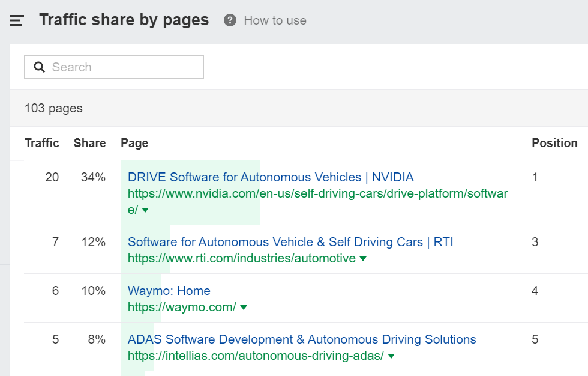This screenshot has width=588, height=376.
Task: Open DRIVE Software for Autonomous Vehicles NVIDIA title
Action: (x=271, y=177)
